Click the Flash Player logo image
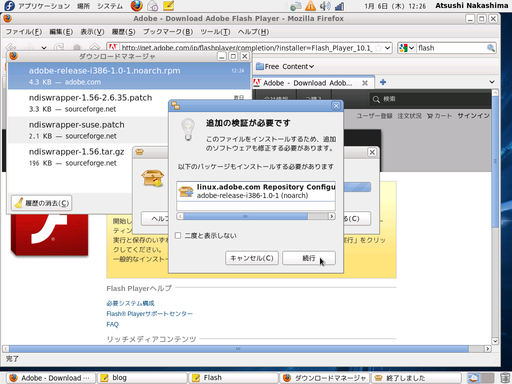The width and height of the screenshot is (512, 384). pyautogui.click(x=49, y=235)
